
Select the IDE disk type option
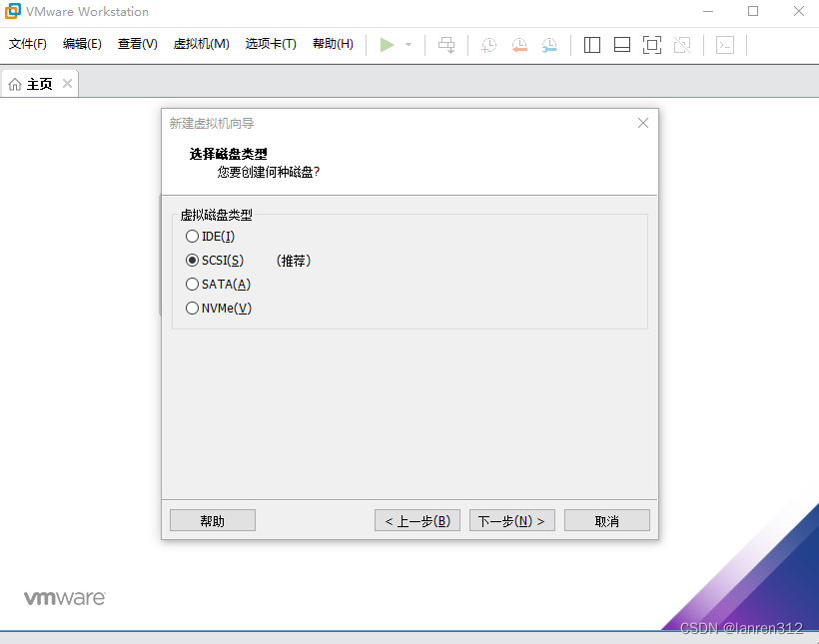click(x=193, y=237)
